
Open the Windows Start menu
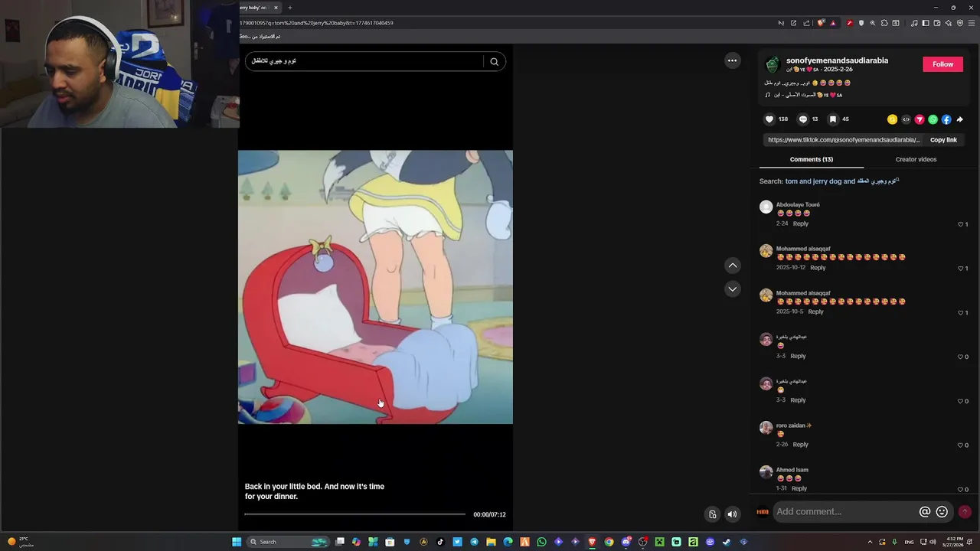tap(237, 542)
